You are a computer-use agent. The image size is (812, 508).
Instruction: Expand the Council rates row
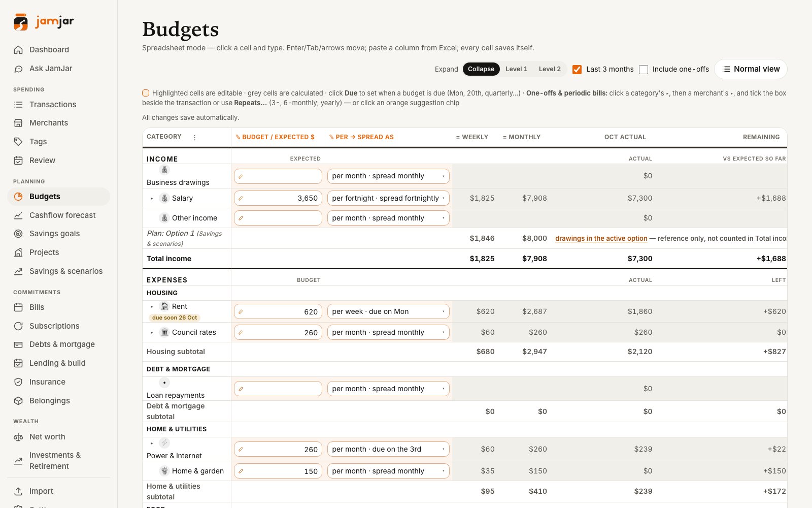point(152,333)
